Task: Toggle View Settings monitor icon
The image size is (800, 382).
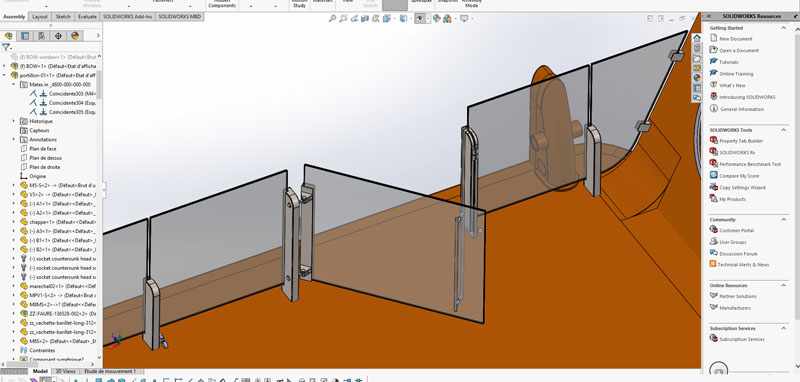Action: (x=464, y=18)
